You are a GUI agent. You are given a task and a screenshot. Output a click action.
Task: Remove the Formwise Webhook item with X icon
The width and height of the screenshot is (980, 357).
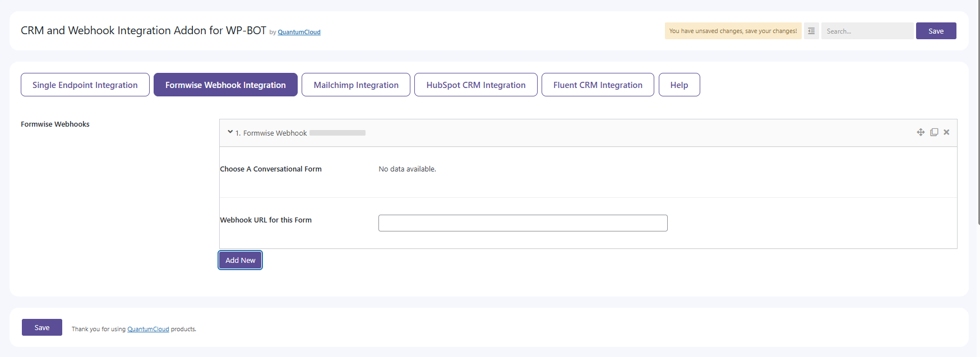click(x=946, y=132)
